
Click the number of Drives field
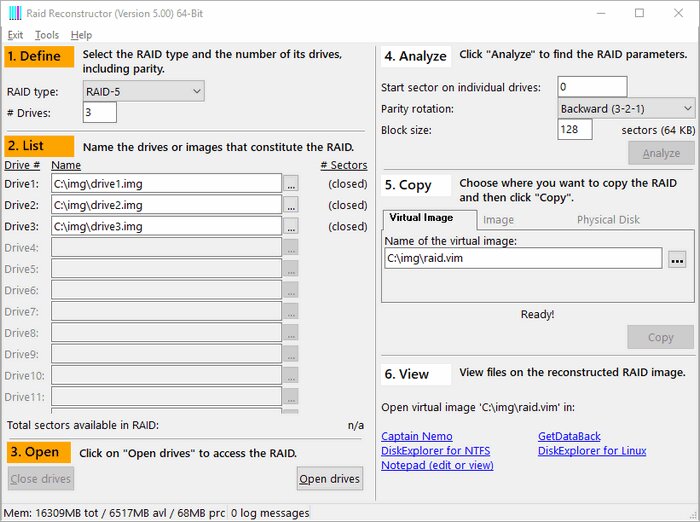100,113
